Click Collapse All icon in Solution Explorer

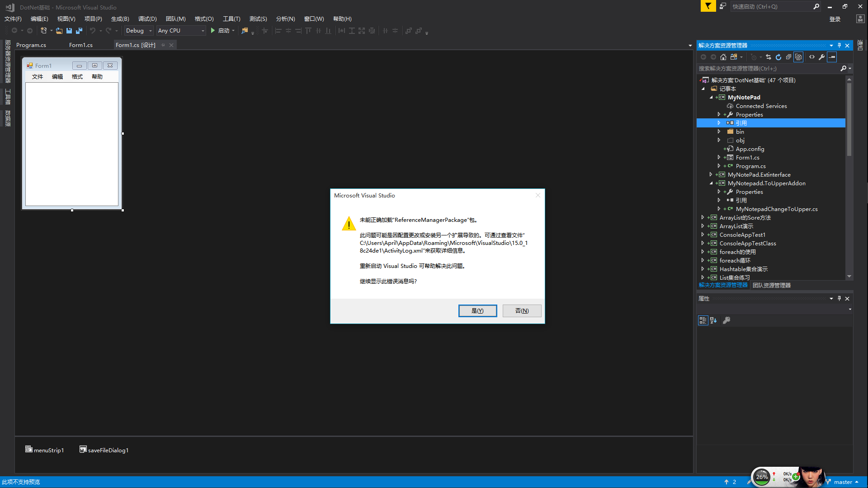click(788, 57)
